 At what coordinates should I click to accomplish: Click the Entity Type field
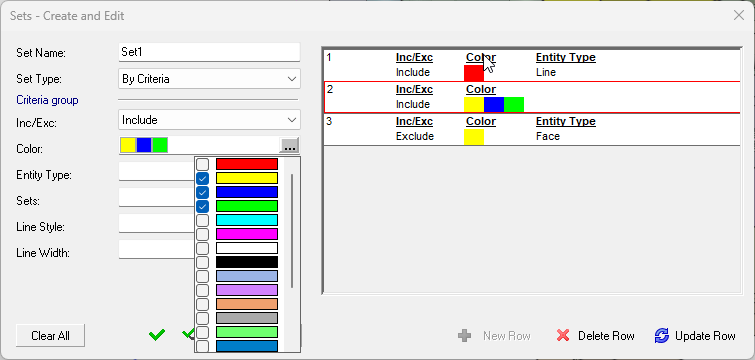pos(156,172)
